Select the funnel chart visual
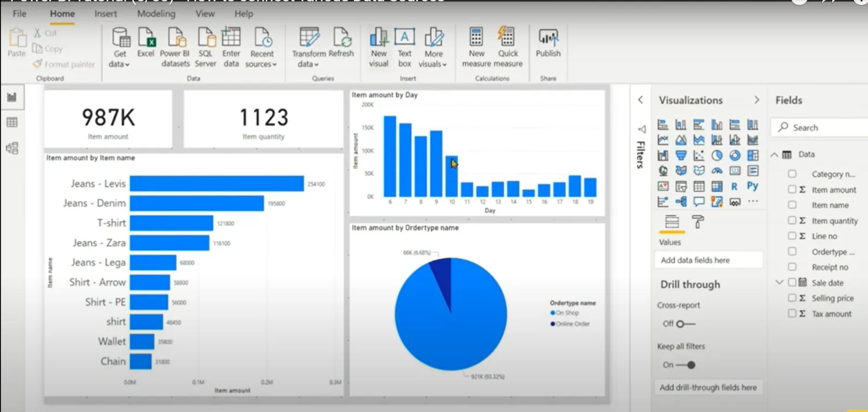This screenshot has width=868, height=412. click(681, 155)
